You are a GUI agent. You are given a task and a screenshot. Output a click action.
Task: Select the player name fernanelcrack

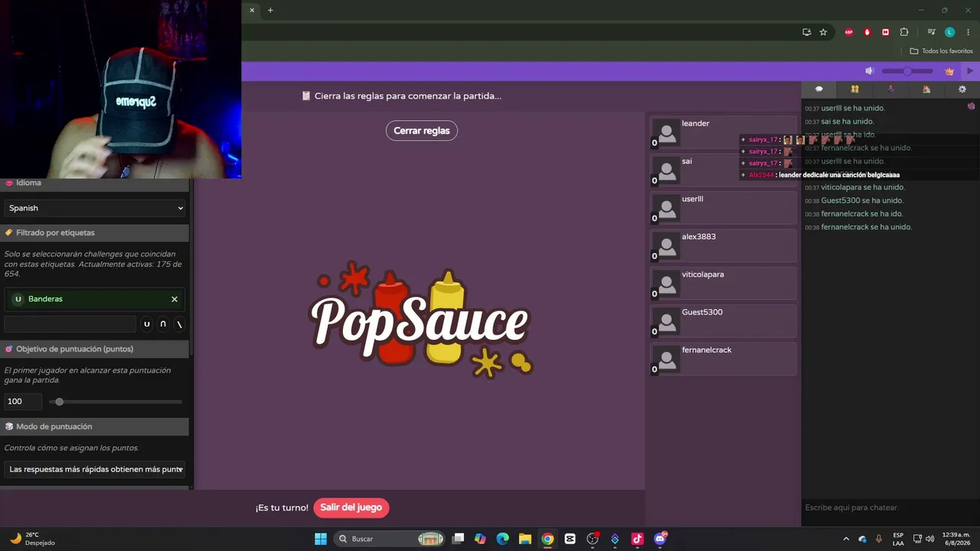(x=707, y=350)
